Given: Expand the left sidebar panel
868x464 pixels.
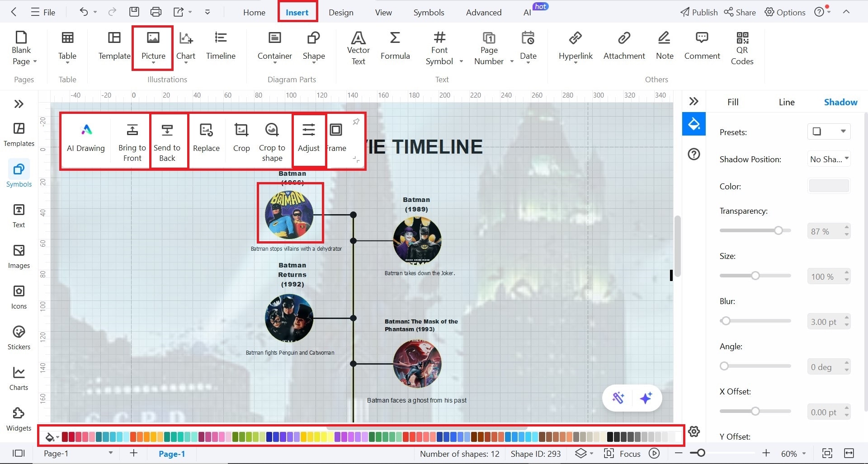Looking at the screenshot, I should (19, 104).
